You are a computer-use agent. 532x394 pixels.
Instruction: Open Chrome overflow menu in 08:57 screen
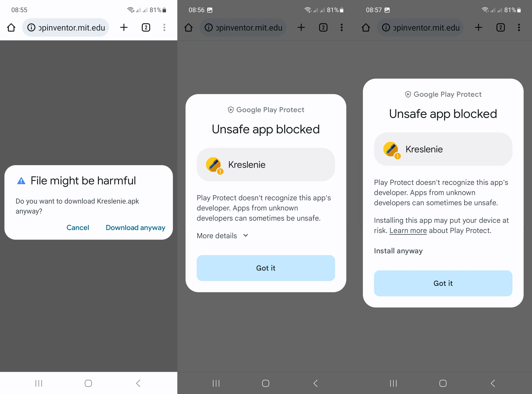[519, 27]
